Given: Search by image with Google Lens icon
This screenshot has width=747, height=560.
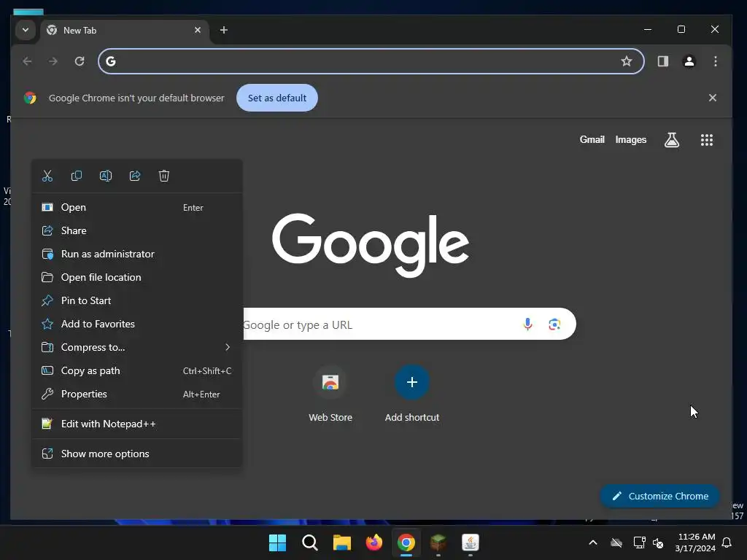Looking at the screenshot, I should click(554, 324).
